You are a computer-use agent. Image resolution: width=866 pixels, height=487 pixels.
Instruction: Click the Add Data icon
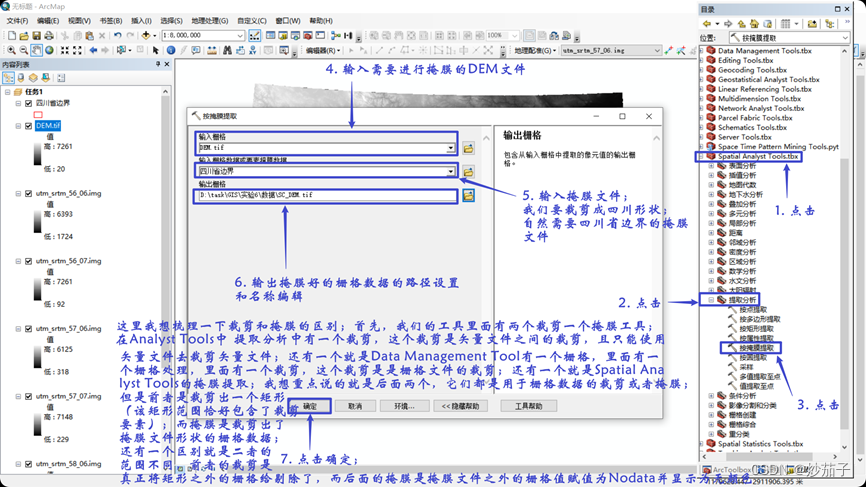[146, 36]
